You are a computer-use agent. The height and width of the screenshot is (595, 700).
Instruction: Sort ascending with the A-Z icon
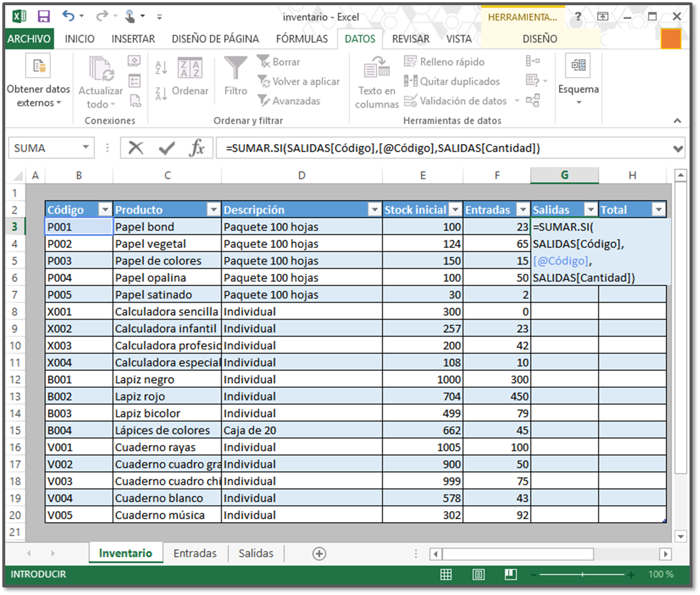[x=161, y=67]
